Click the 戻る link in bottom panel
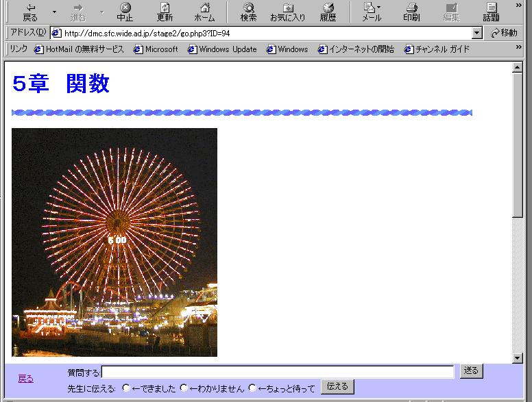Screen dimensions: 532x402 [26, 379]
